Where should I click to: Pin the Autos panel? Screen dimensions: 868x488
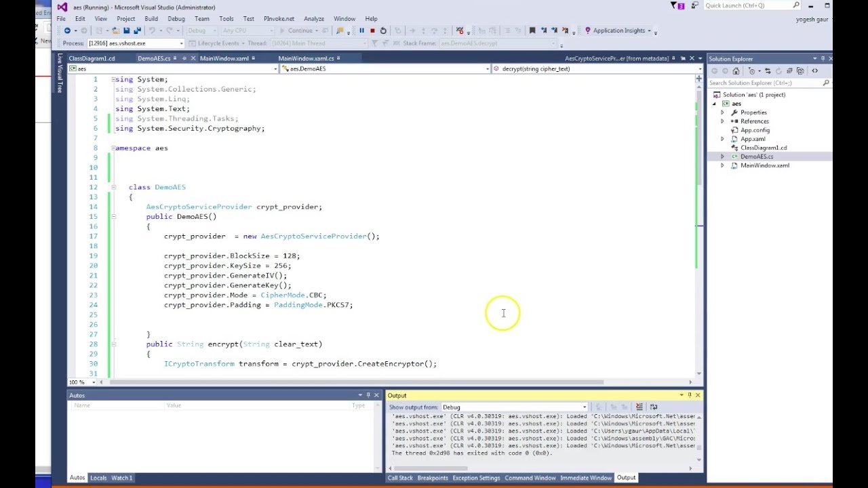point(368,395)
